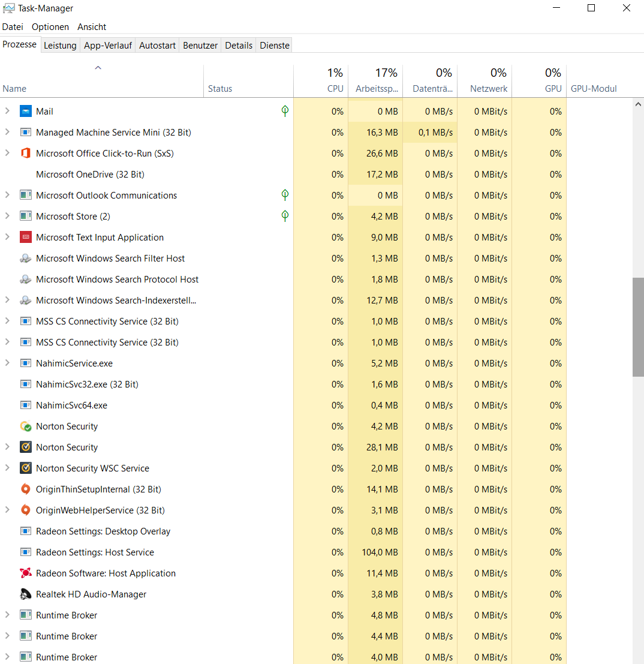The height and width of the screenshot is (664, 644).
Task: Click the Radeon Settings: Desktop Overlay icon
Action: click(x=26, y=531)
